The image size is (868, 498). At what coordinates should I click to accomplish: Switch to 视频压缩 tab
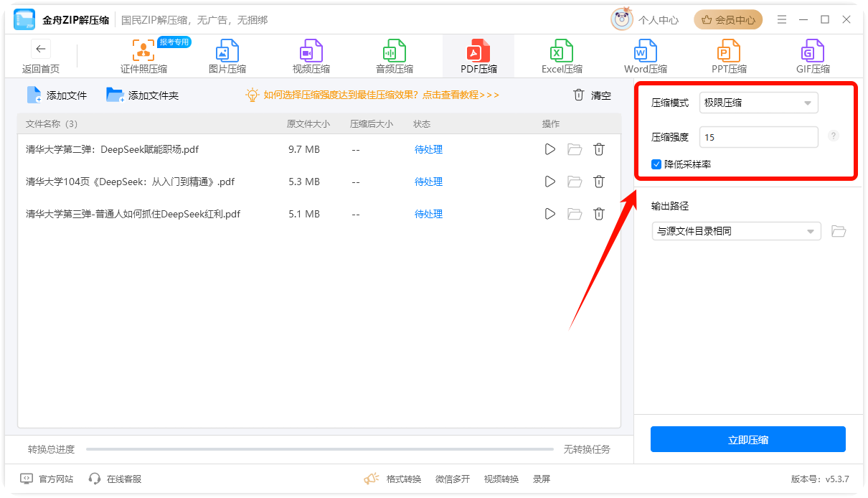pos(311,57)
